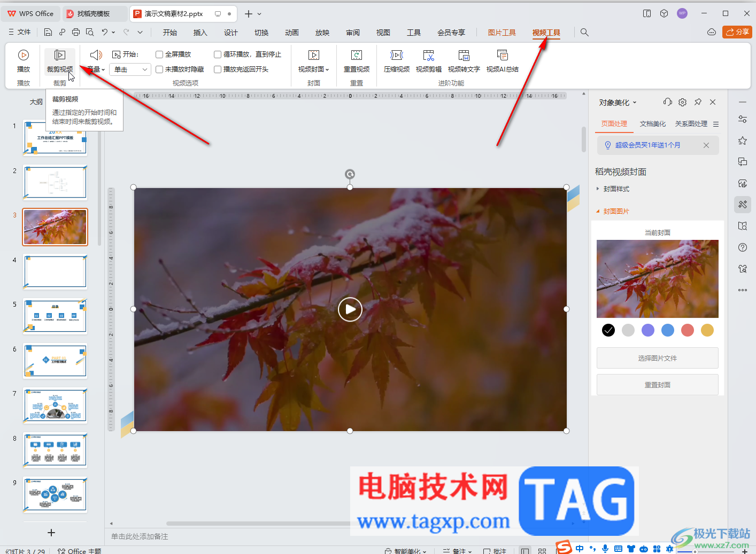Screen dimensions: 756x554
Task: Click the print preview icon
Action: 90,32
